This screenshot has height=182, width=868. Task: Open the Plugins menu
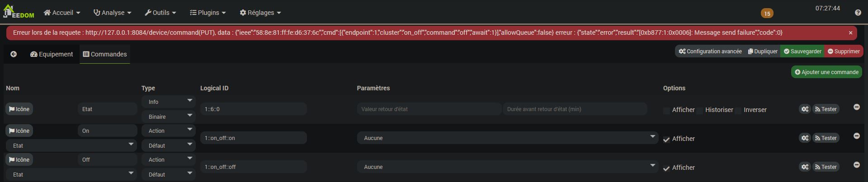(x=208, y=13)
